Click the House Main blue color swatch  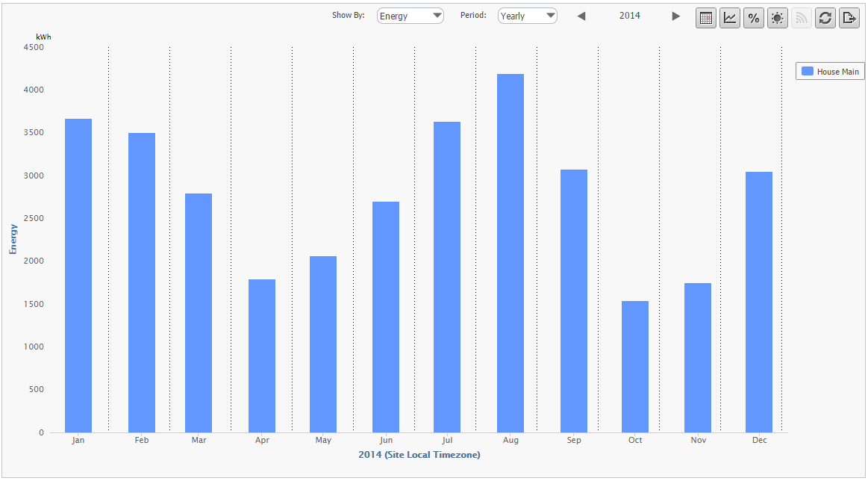[x=807, y=72]
